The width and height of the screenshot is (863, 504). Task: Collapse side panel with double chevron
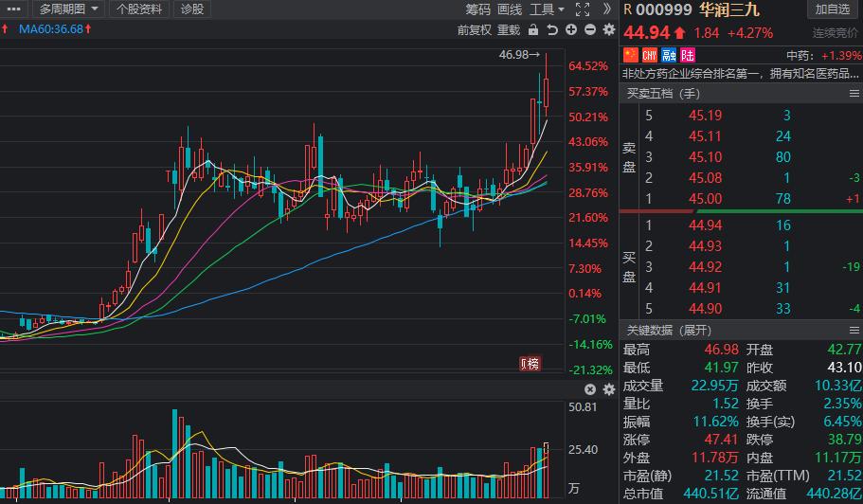[607, 9]
